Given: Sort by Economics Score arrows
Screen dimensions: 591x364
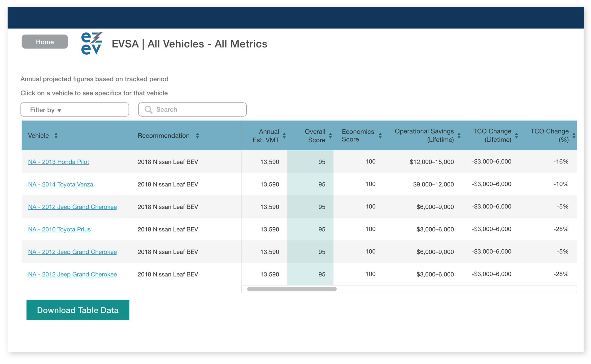Looking at the screenshot, I should point(380,135).
